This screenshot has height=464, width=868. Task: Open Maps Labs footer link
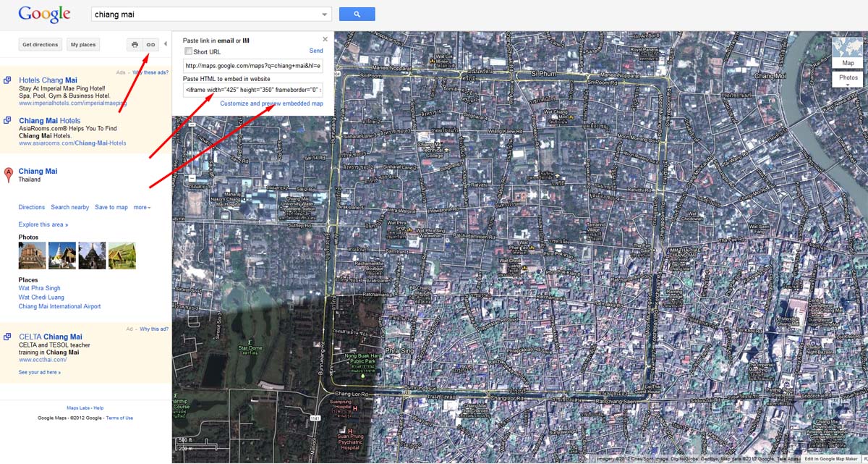(78, 408)
